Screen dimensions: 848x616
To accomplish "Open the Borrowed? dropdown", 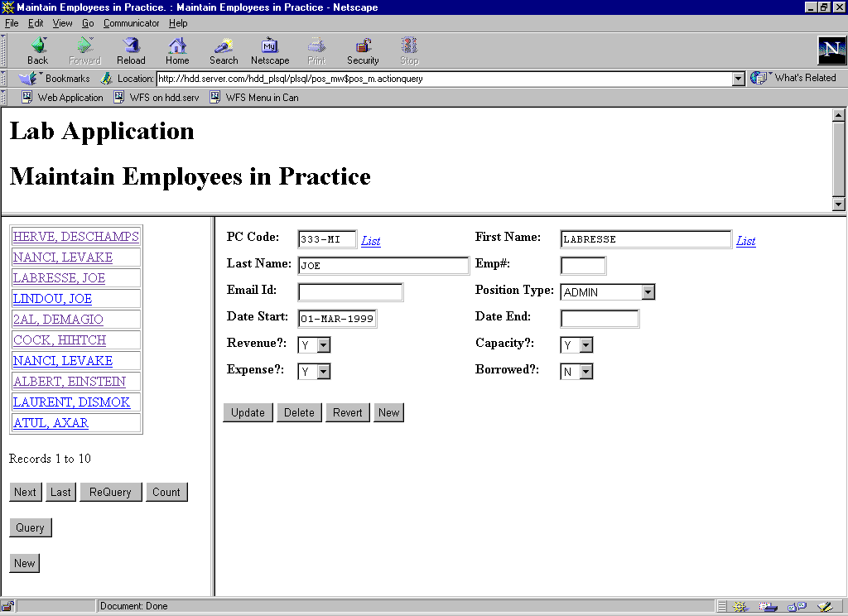I will [x=586, y=372].
